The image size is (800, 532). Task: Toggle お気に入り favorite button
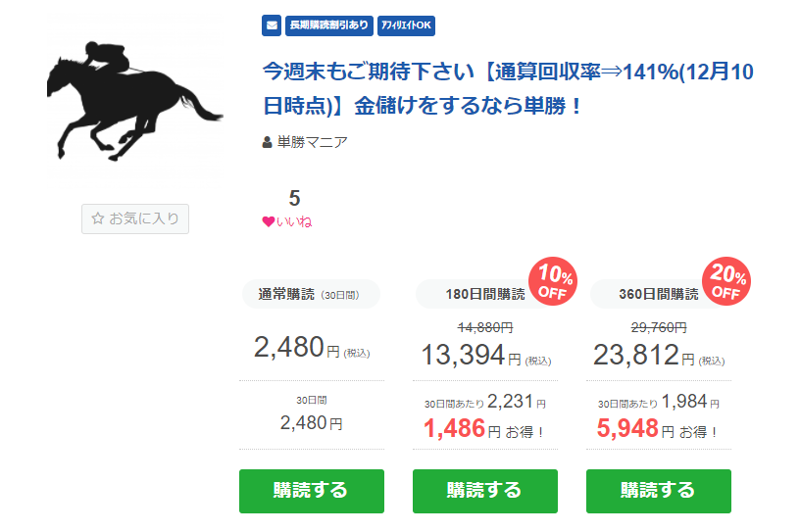tap(135, 219)
